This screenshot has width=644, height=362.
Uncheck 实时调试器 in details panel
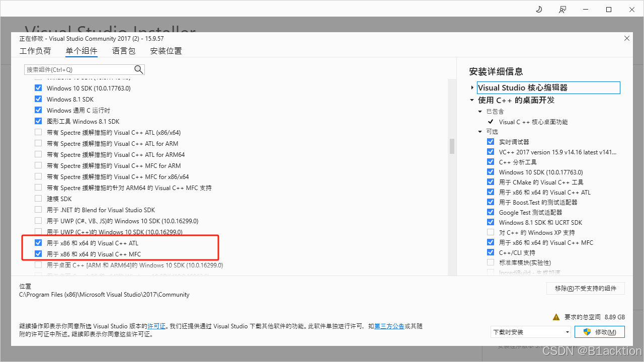(x=491, y=142)
